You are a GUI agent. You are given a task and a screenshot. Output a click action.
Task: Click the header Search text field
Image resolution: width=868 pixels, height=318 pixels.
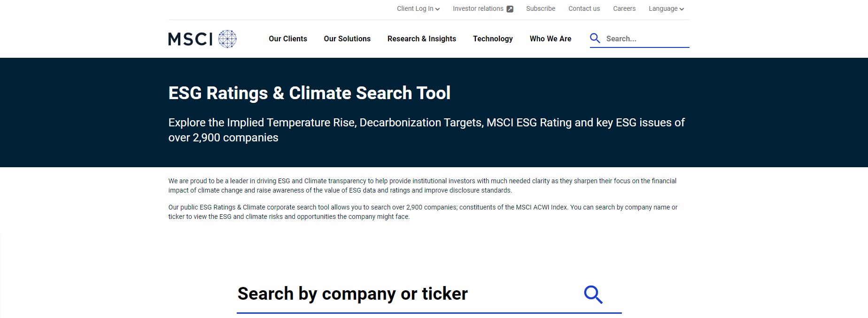click(643, 39)
